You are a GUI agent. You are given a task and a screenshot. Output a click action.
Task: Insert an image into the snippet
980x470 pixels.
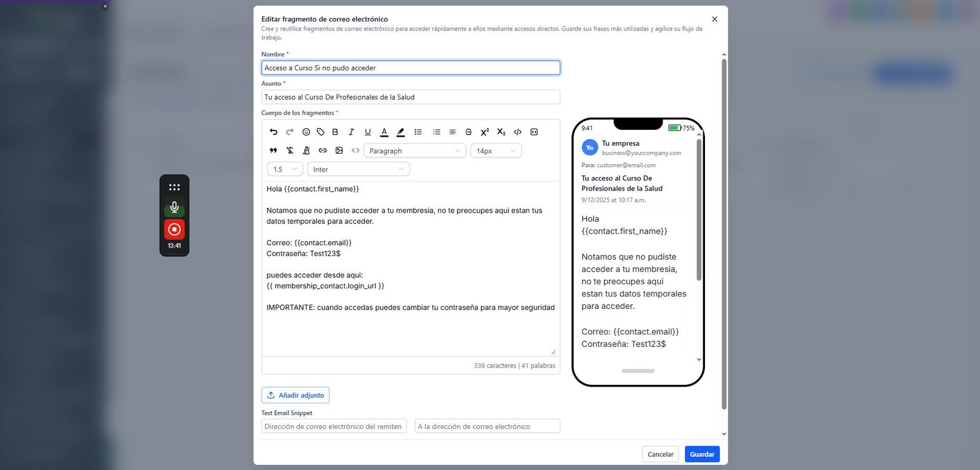(x=339, y=150)
